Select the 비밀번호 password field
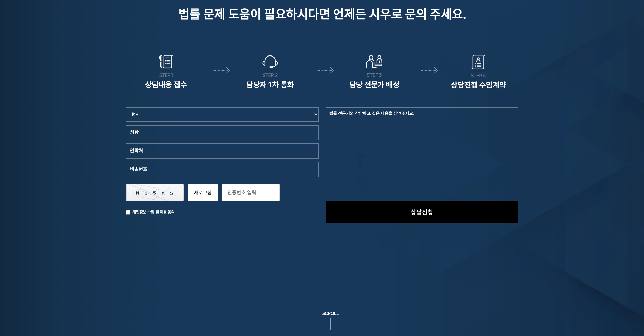Image resolution: width=644 pixels, height=336 pixels. (222, 170)
